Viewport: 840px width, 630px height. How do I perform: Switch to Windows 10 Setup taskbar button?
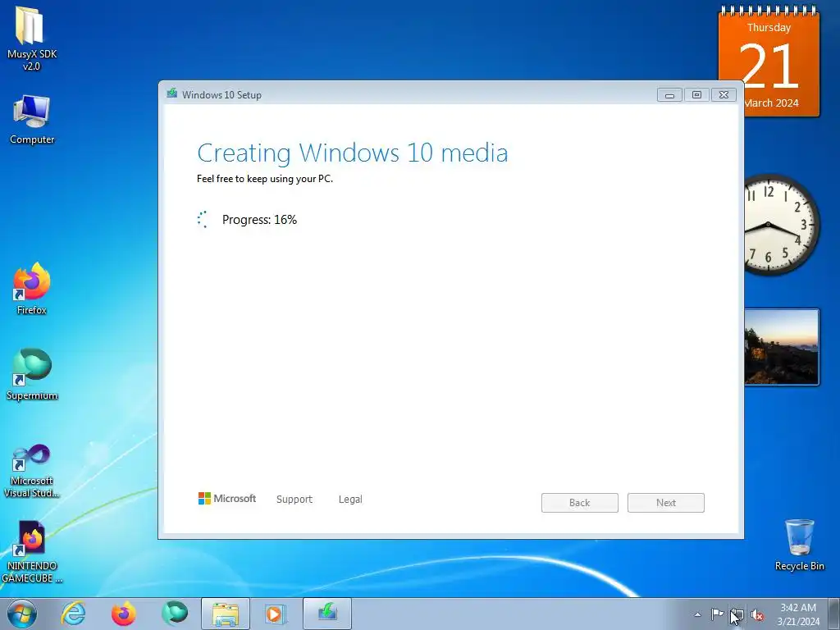(x=327, y=614)
